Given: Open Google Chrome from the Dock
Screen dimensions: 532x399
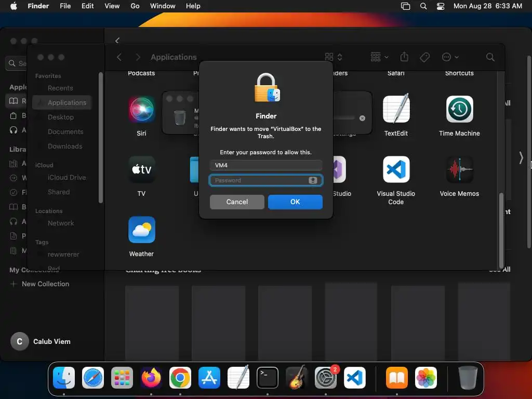Looking at the screenshot, I should coord(180,378).
